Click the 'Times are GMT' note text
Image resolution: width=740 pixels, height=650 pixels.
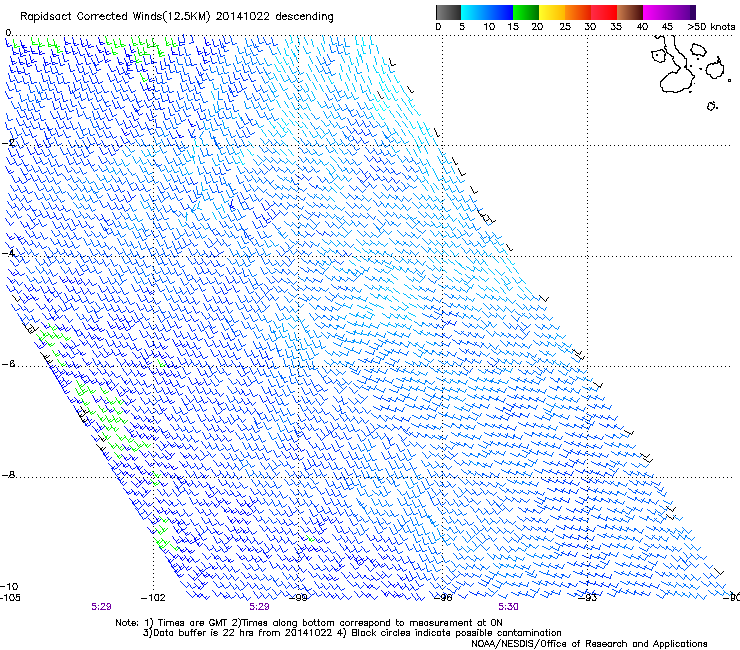click(193, 623)
